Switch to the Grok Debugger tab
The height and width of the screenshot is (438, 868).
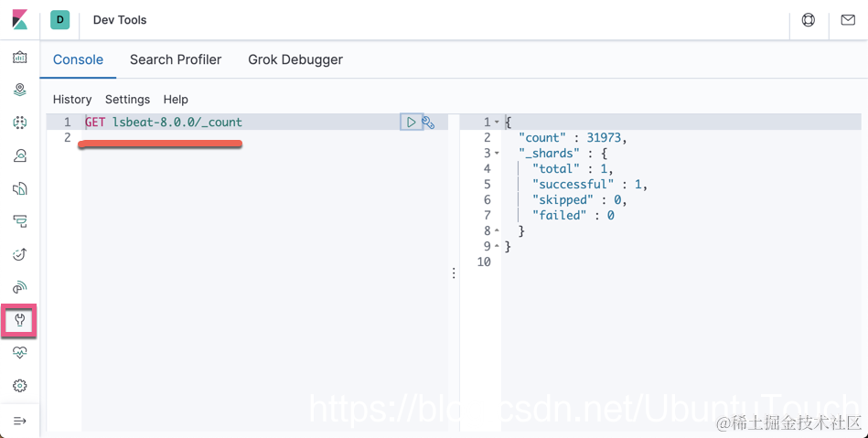[x=295, y=59]
